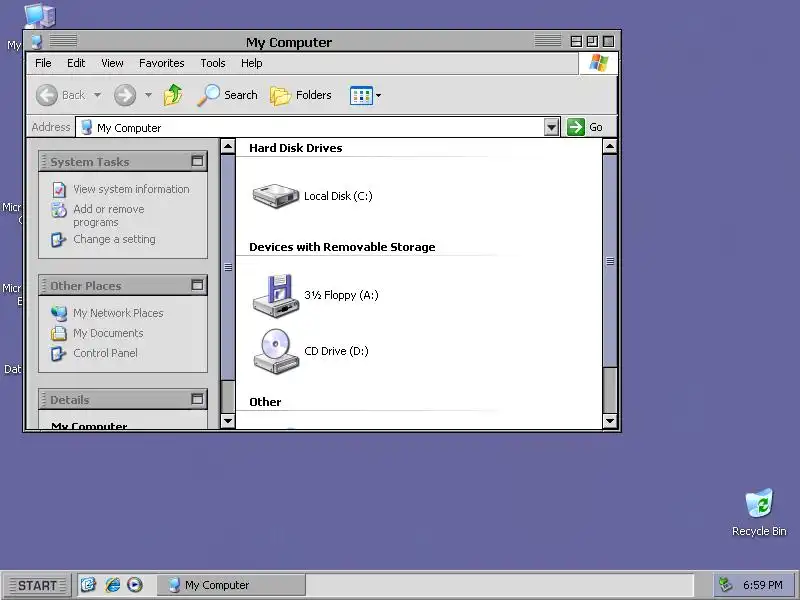Click the My Computer address bar icon
This screenshot has width=800, height=600.
point(87,127)
